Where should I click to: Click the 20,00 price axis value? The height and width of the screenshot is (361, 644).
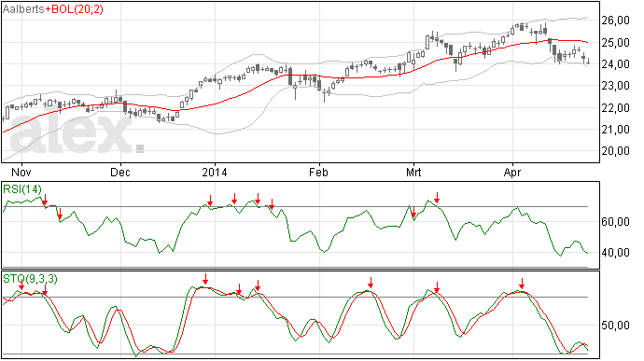[616, 151]
